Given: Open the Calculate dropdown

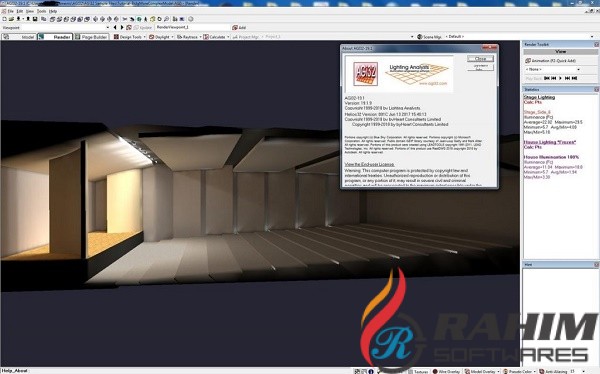Looking at the screenshot, I should click(228, 37).
